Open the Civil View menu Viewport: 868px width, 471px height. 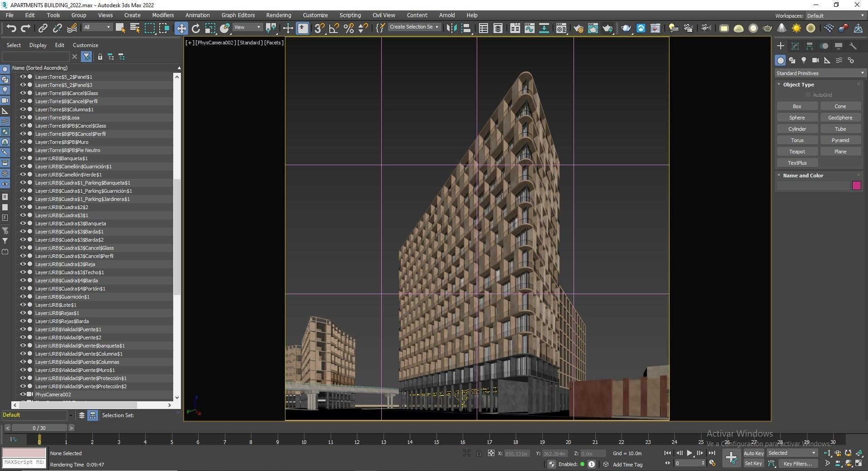pyautogui.click(x=384, y=15)
